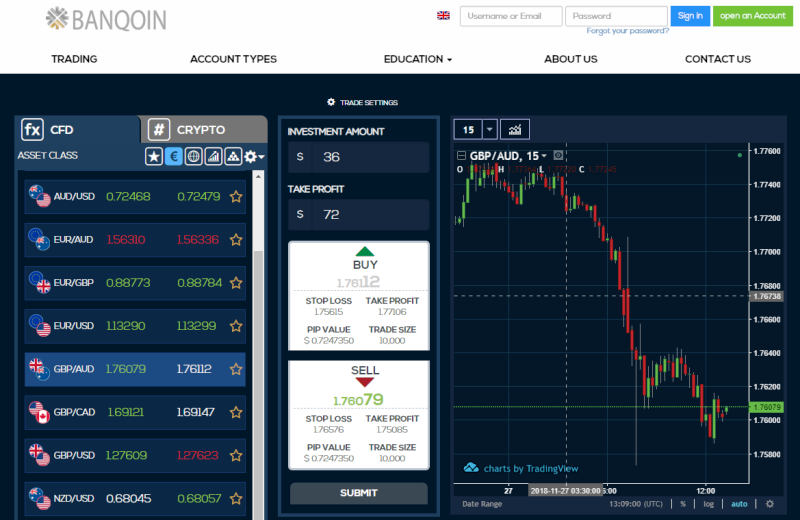Click the asset list scrollbar up arrow
Viewport: 800px width, 520px height.
tap(258, 176)
